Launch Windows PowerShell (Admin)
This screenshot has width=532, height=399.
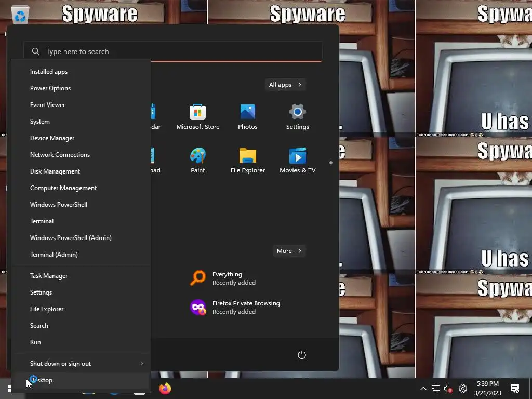point(82,238)
